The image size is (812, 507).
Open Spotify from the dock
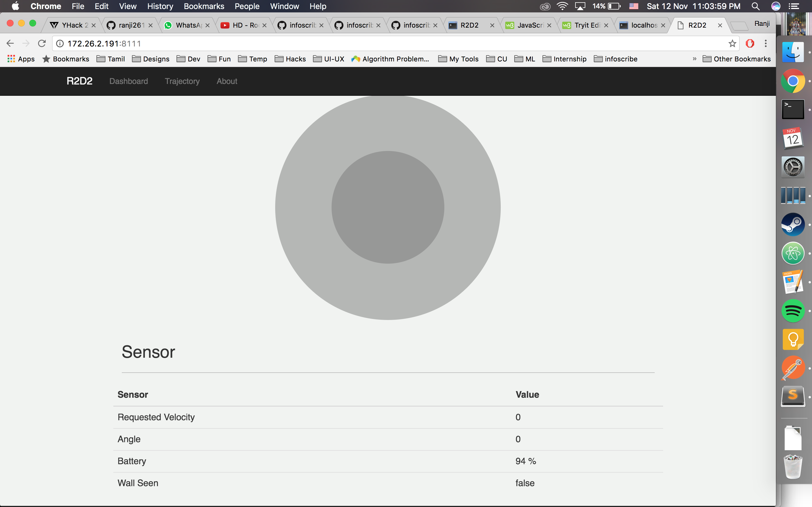[793, 311]
